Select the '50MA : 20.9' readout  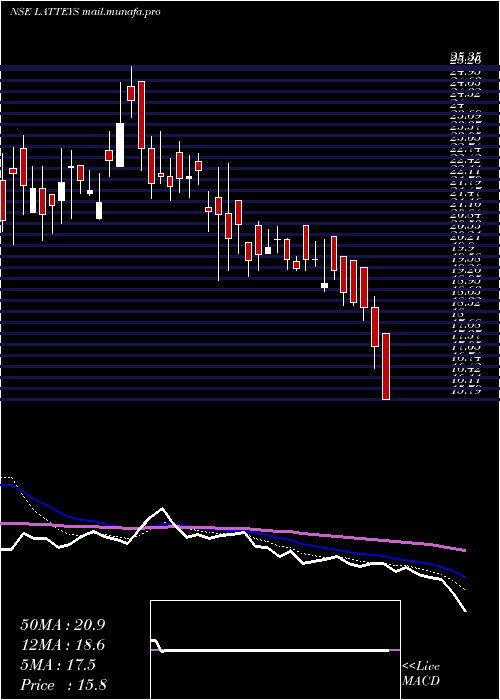coord(62,625)
